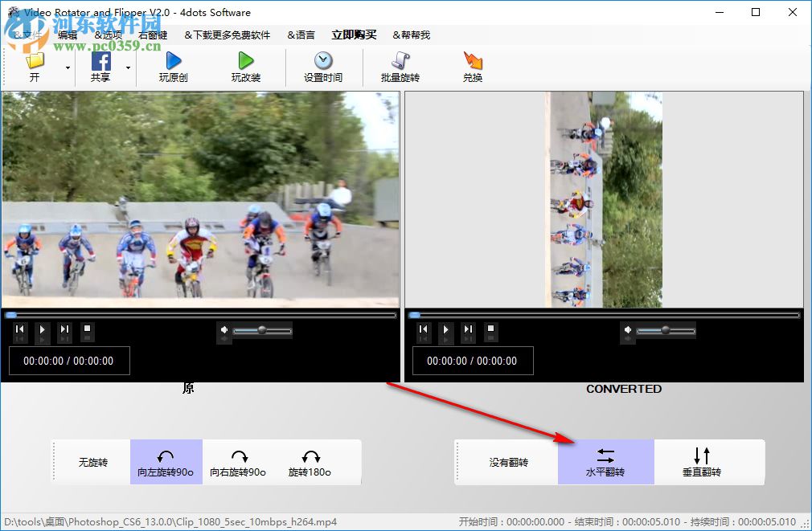Open a video file with the folder icon
The image size is (812, 531).
click(x=35, y=61)
